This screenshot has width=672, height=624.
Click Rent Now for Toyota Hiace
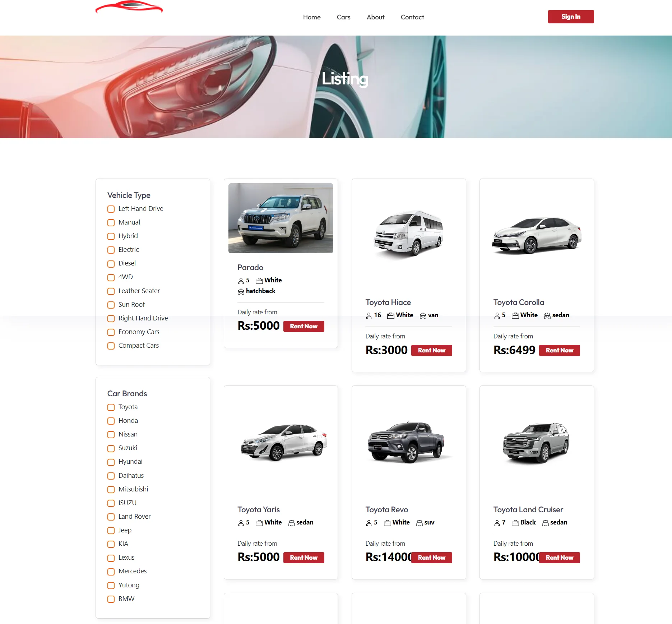[x=431, y=350]
